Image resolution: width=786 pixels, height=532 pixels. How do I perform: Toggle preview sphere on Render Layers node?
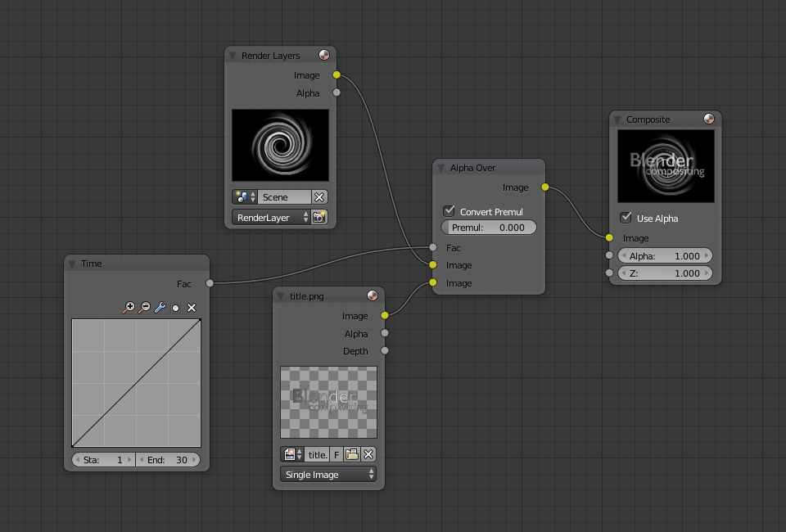click(x=324, y=55)
